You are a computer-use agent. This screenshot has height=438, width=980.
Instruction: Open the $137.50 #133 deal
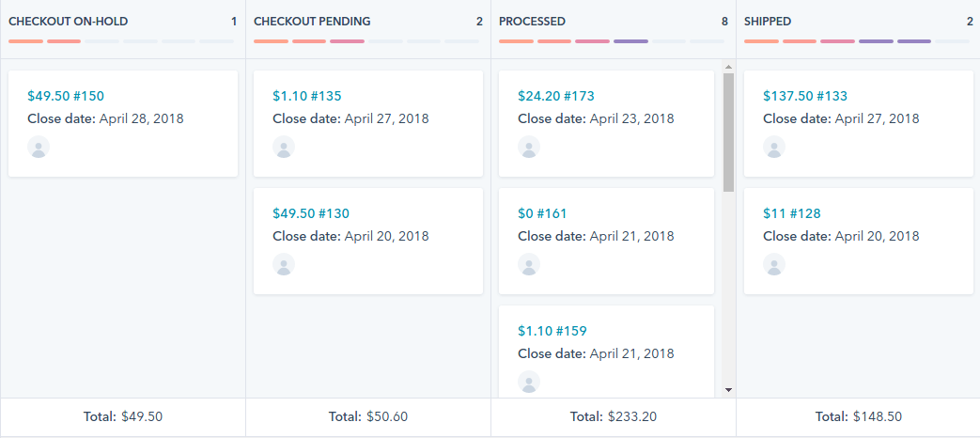[x=805, y=96]
